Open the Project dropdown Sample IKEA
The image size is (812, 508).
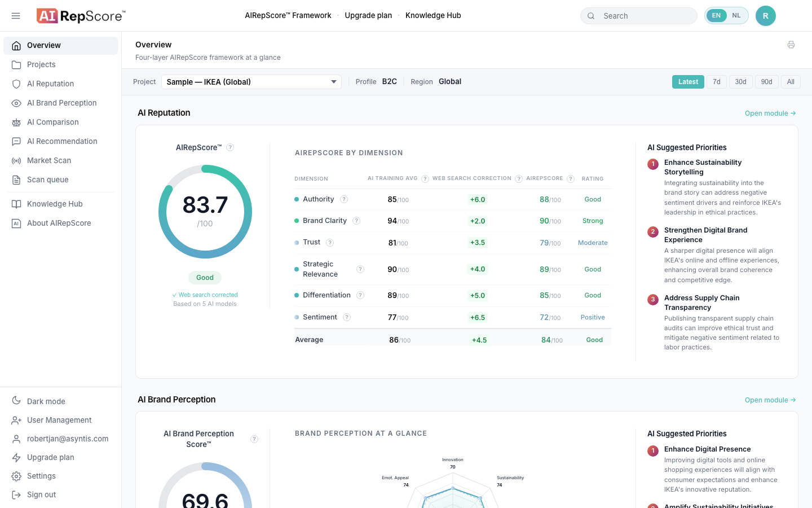[251, 82]
